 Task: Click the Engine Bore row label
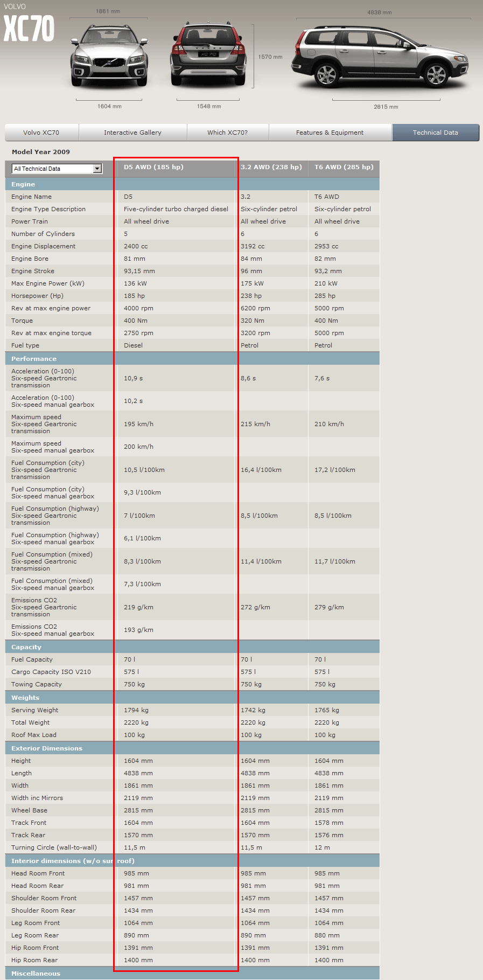(30, 259)
